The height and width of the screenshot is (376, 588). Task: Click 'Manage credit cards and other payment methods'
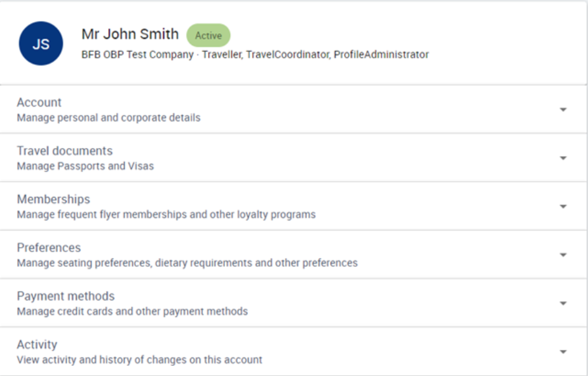coord(132,311)
